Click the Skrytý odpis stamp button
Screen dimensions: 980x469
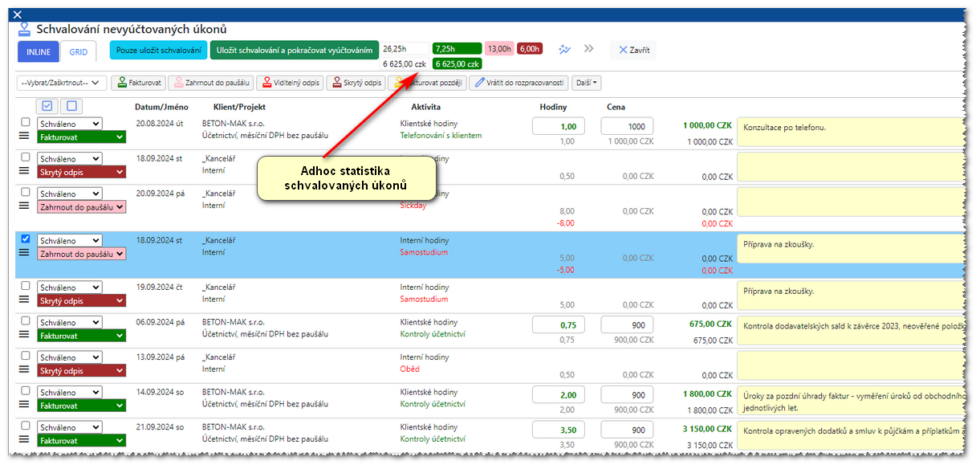(x=356, y=83)
